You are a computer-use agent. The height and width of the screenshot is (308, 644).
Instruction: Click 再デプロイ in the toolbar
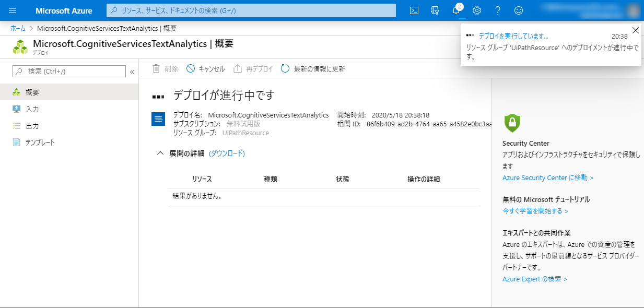pyautogui.click(x=253, y=69)
